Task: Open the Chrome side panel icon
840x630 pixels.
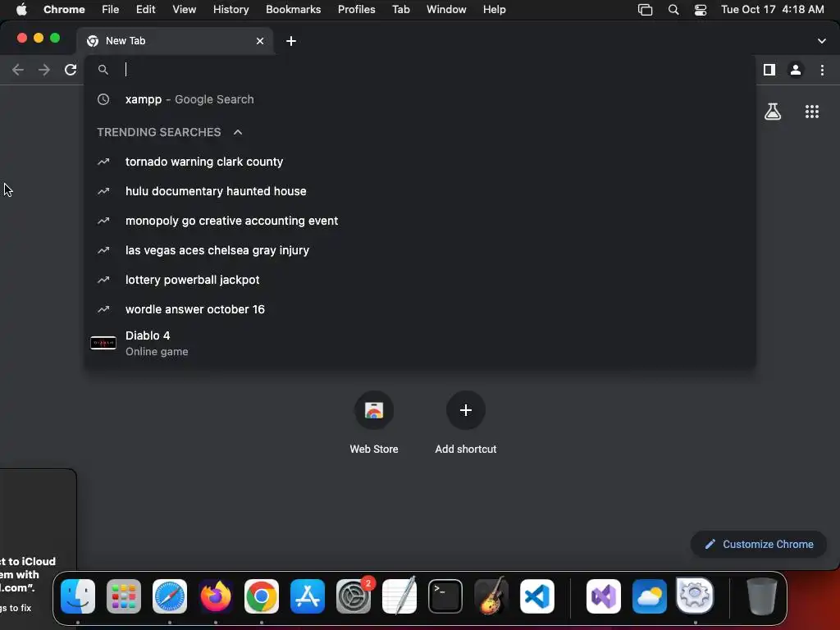Action: [x=769, y=70]
